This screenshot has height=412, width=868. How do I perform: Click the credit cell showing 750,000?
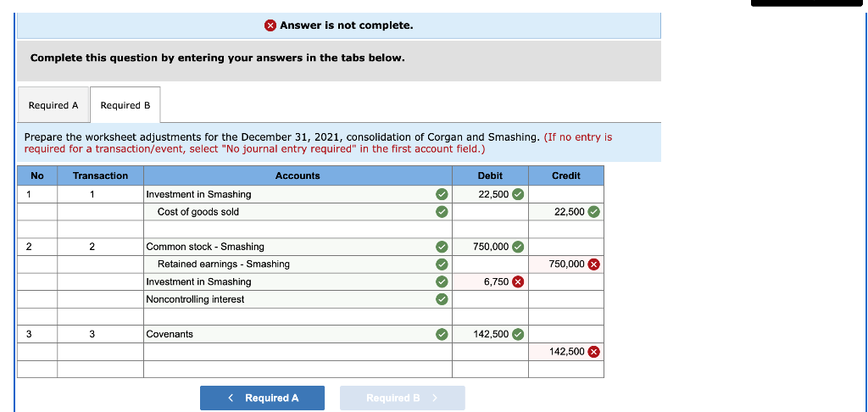point(566,264)
